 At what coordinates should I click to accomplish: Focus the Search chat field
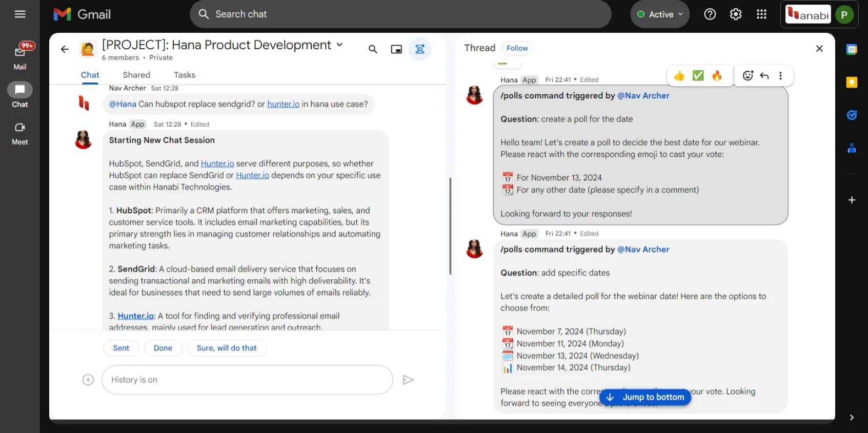[400, 14]
